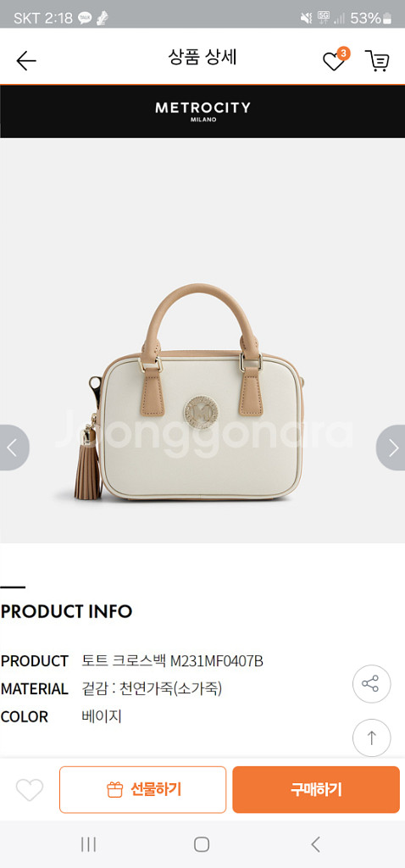Tap the 베이지 color value
Image resolution: width=405 pixels, height=868 pixels.
tap(102, 716)
